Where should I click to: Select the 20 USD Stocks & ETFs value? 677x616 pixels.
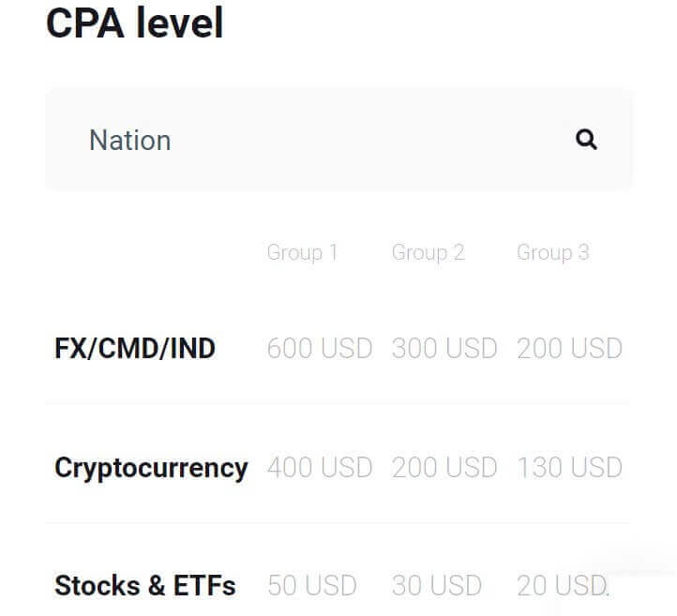tap(562, 586)
